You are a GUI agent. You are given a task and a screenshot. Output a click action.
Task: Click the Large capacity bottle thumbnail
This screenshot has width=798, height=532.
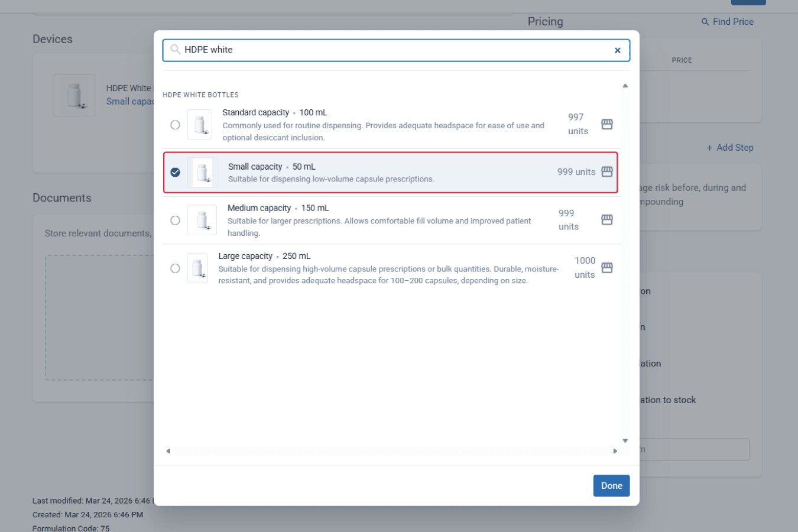[x=197, y=268]
